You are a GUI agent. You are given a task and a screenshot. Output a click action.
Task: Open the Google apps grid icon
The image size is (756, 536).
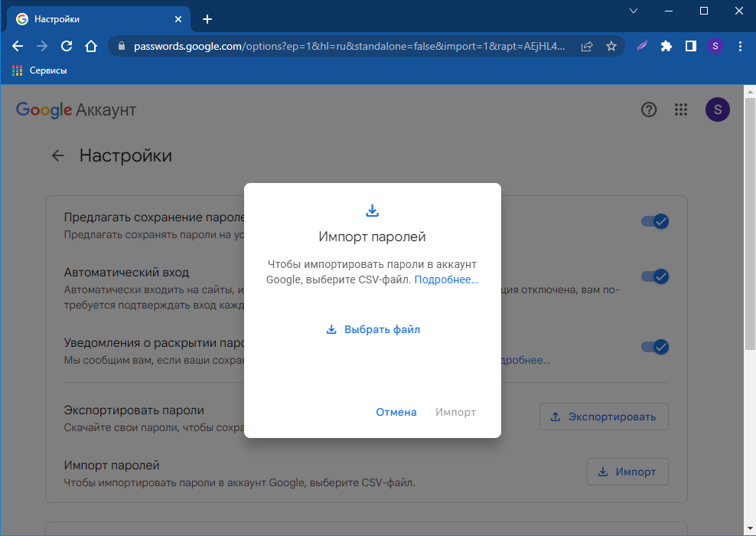(681, 109)
